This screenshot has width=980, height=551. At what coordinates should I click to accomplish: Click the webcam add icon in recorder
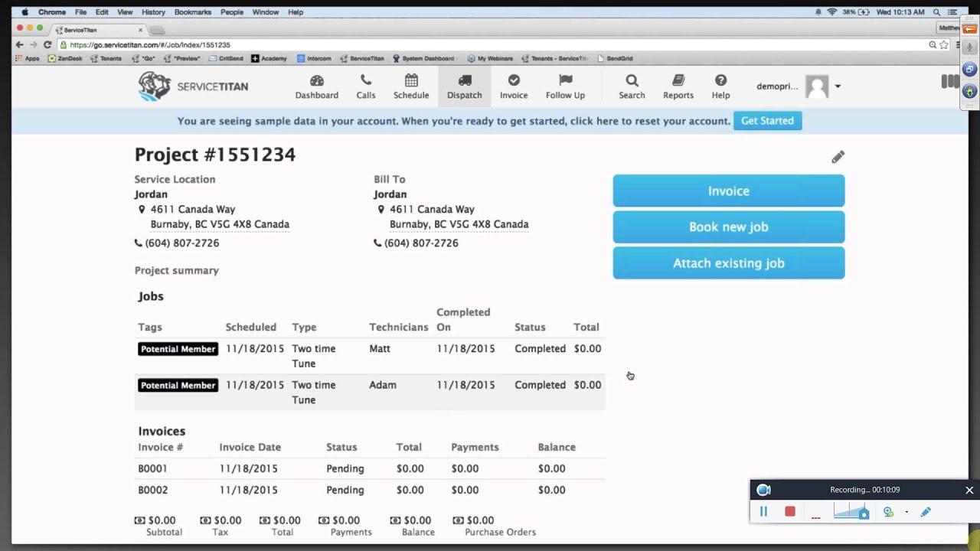(x=888, y=512)
